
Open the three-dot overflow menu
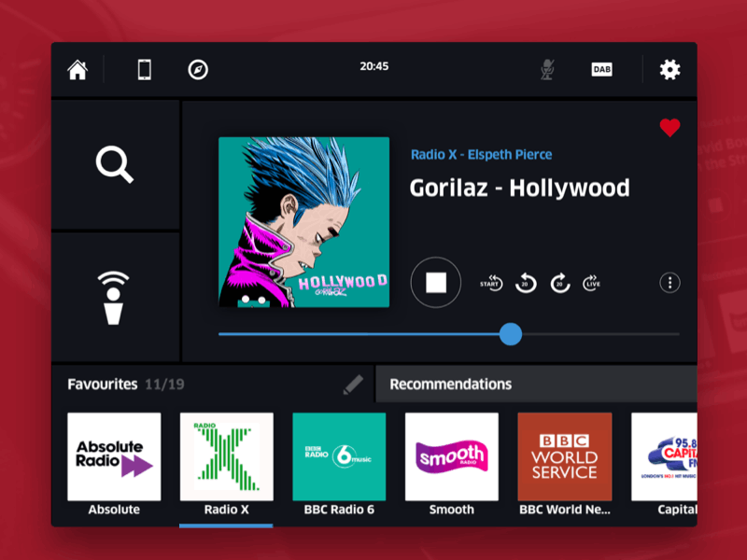[669, 282]
